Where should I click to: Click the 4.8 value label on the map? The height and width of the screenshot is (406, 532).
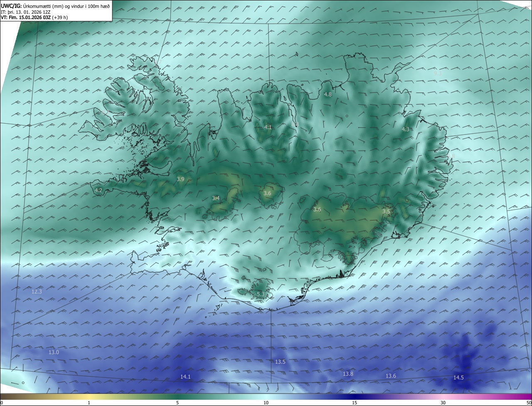pyautogui.click(x=328, y=95)
